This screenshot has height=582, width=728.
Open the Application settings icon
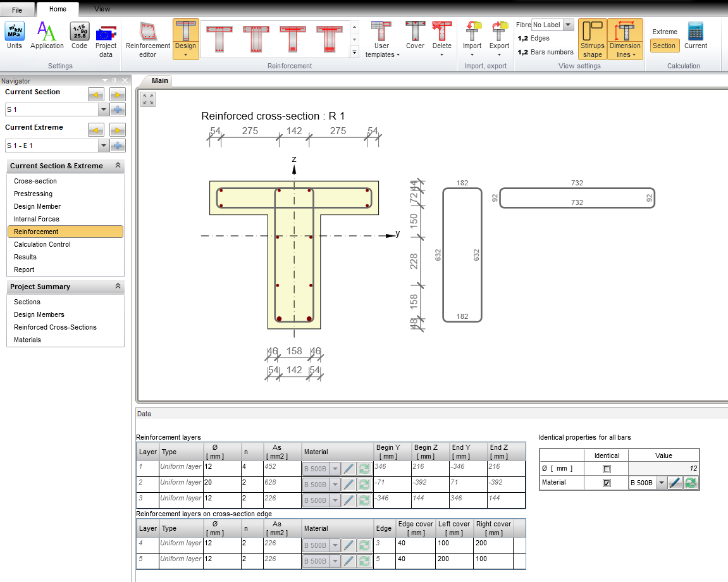pos(47,35)
